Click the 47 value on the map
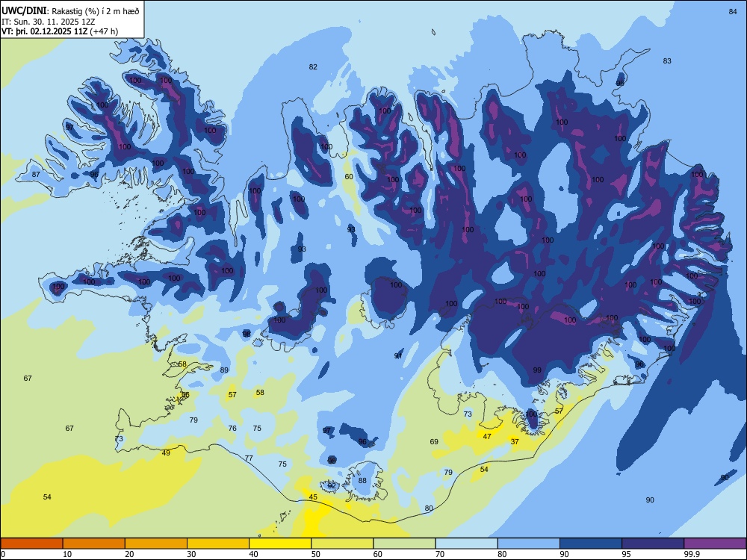Screen dimensions: 747x560 (x=487, y=436)
